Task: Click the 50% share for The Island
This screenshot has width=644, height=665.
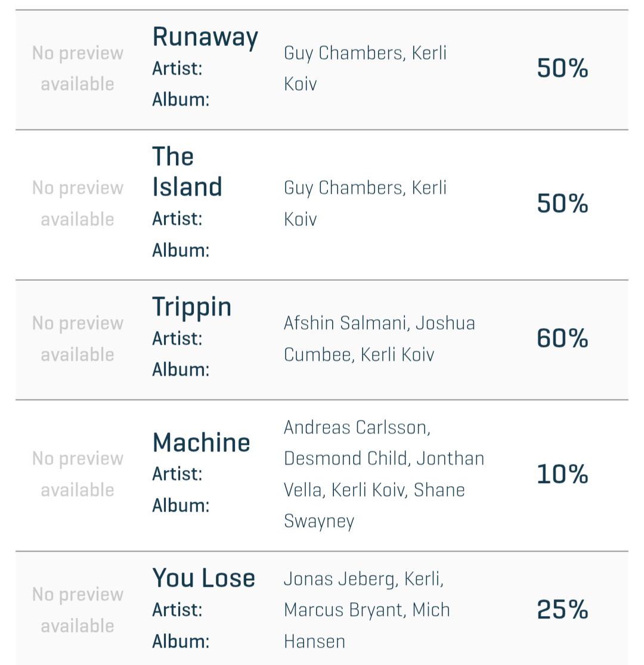Action: 562,204
